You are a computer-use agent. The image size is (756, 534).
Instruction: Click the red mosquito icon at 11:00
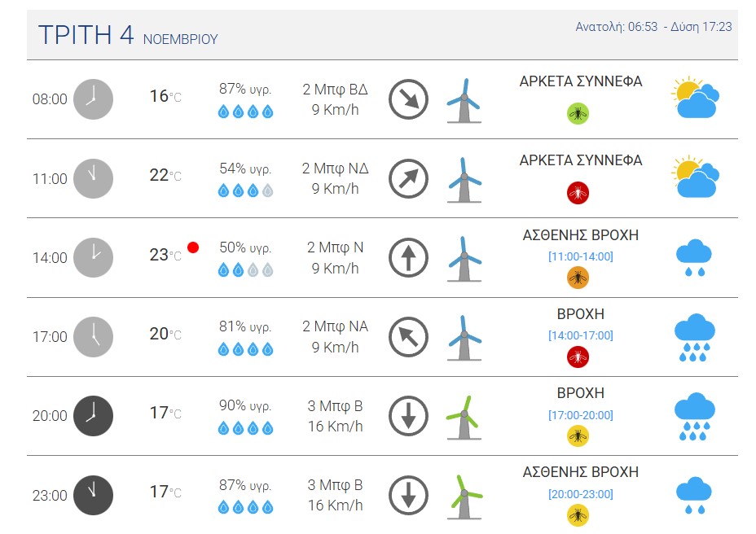click(578, 193)
